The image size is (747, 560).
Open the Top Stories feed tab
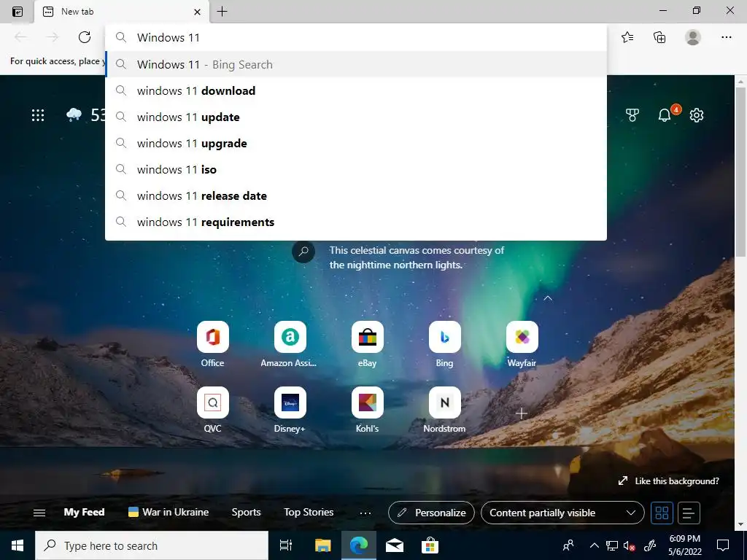(x=309, y=513)
